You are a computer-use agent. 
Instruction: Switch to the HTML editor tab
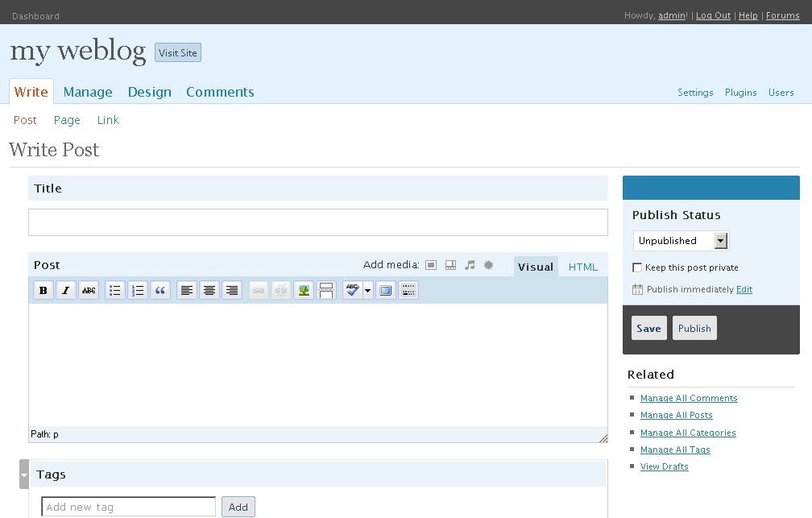pyautogui.click(x=582, y=266)
